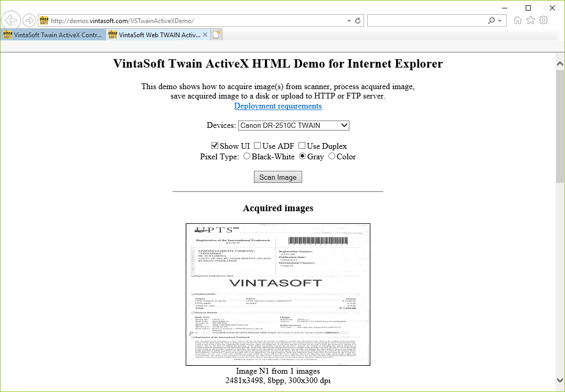Uncheck the Show UI checkbox

click(215, 146)
